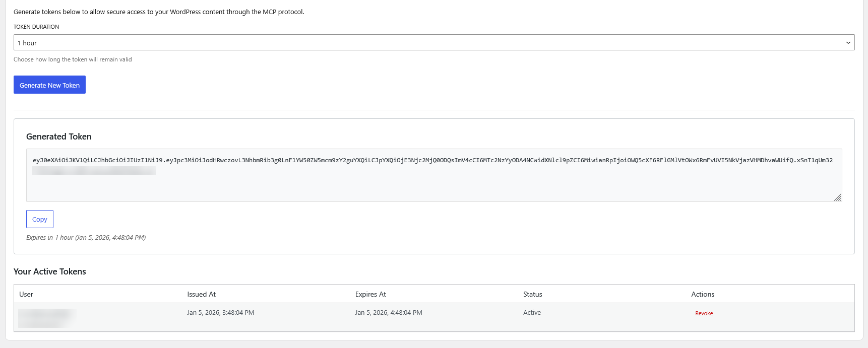
Task: Revoke the active token
Action: point(704,313)
